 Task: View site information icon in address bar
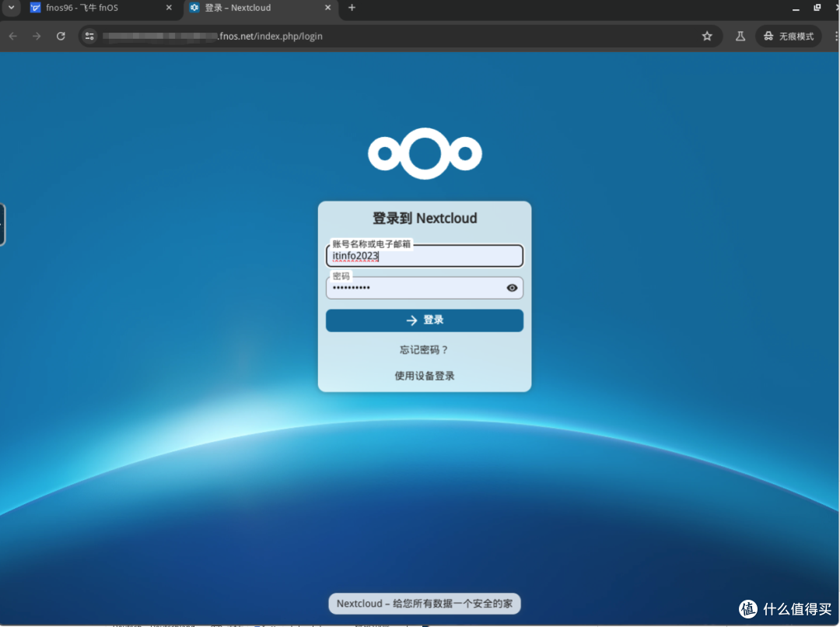coord(89,36)
